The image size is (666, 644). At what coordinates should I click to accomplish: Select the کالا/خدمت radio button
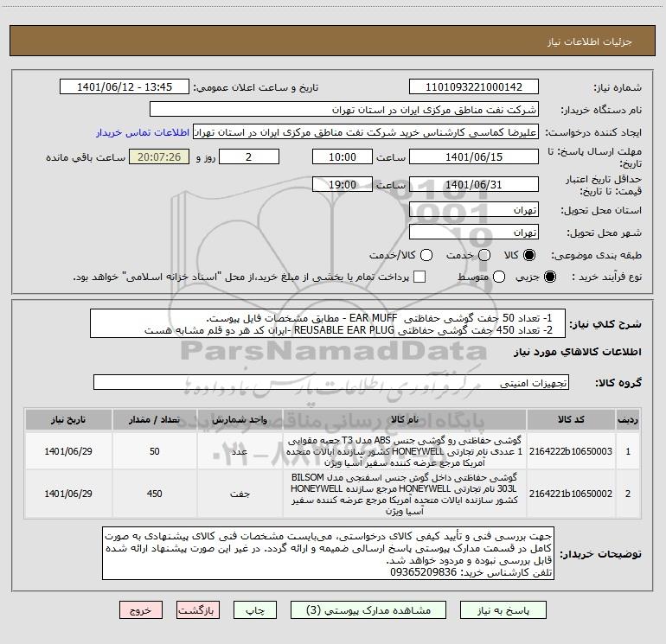(426, 255)
